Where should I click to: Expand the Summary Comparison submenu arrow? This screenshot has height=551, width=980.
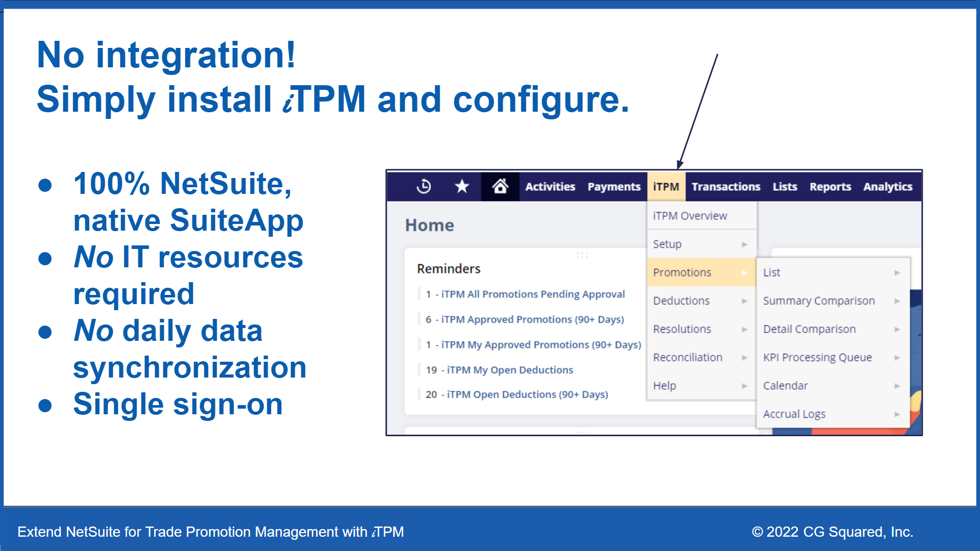tap(897, 301)
